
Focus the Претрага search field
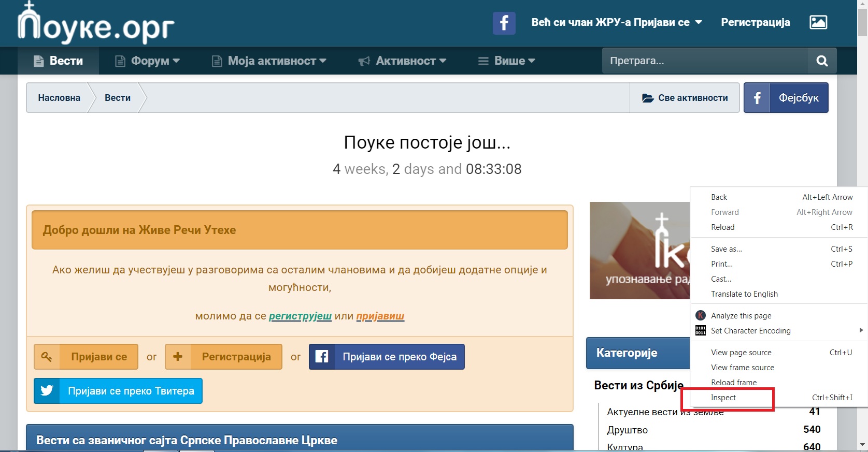705,61
